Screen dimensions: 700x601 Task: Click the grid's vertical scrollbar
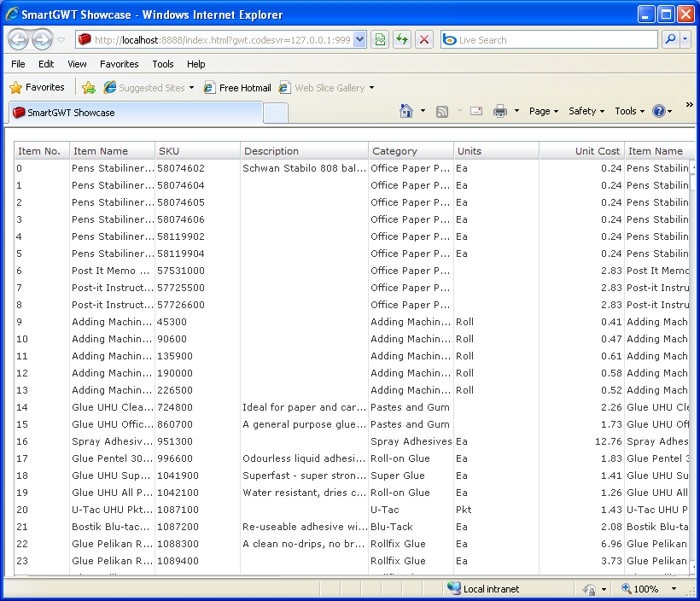[693, 366]
